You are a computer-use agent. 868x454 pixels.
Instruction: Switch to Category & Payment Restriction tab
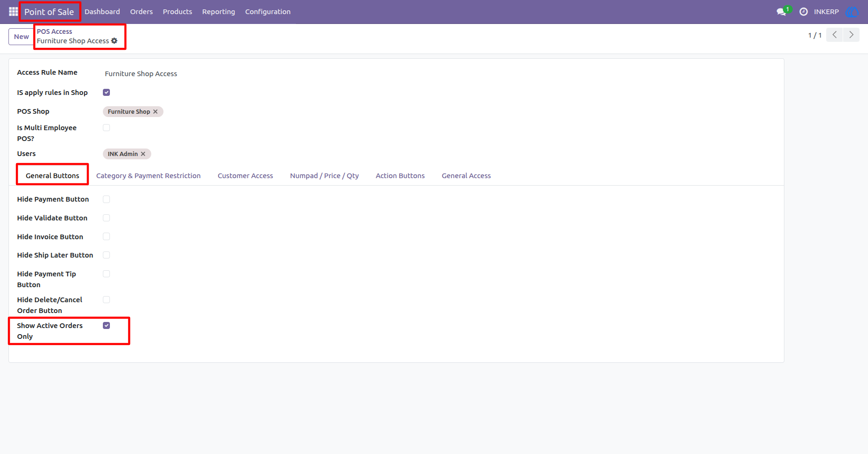[148, 176]
